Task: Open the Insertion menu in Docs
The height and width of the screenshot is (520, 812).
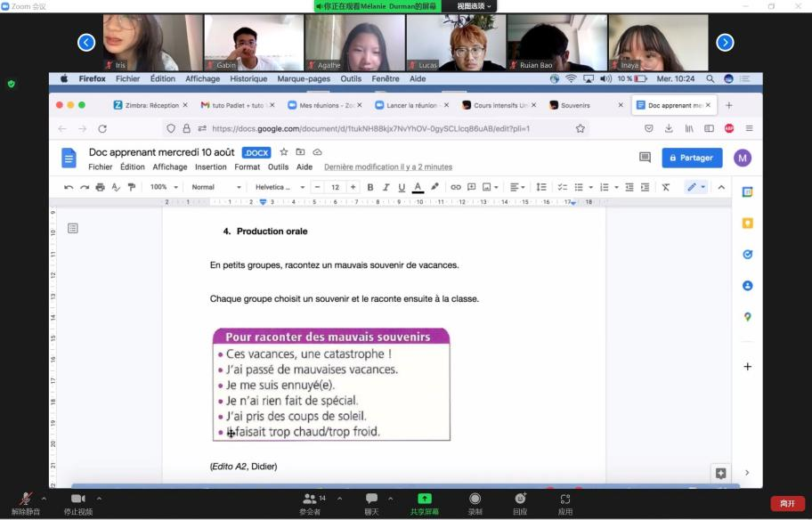Action: click(x=211, y=167)
